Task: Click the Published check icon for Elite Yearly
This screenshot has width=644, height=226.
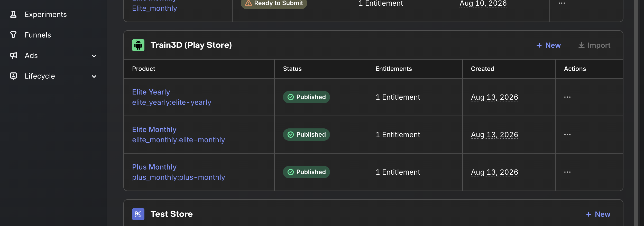Action: coord(291,97)
